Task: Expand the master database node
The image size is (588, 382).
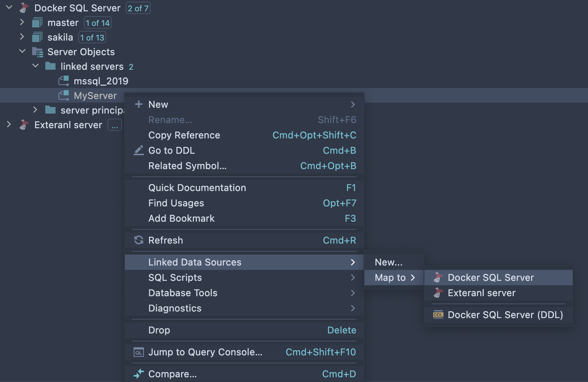Action: (x=22, y=22)
